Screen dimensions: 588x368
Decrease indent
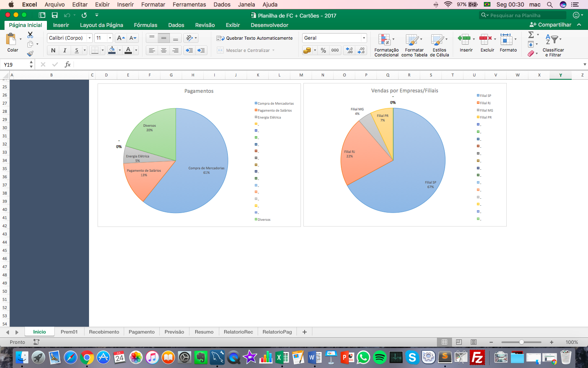(189, 50)
